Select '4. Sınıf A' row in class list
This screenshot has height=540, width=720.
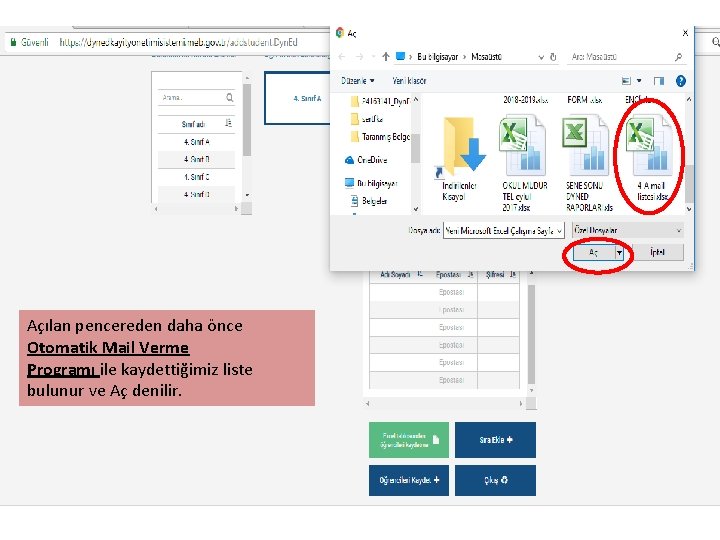[x=197, y=142]
